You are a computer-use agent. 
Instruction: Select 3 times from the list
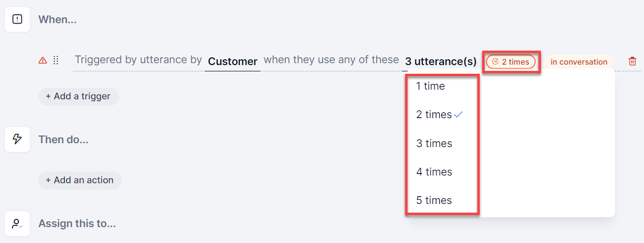pyautogui.click(x=434, y=143)
